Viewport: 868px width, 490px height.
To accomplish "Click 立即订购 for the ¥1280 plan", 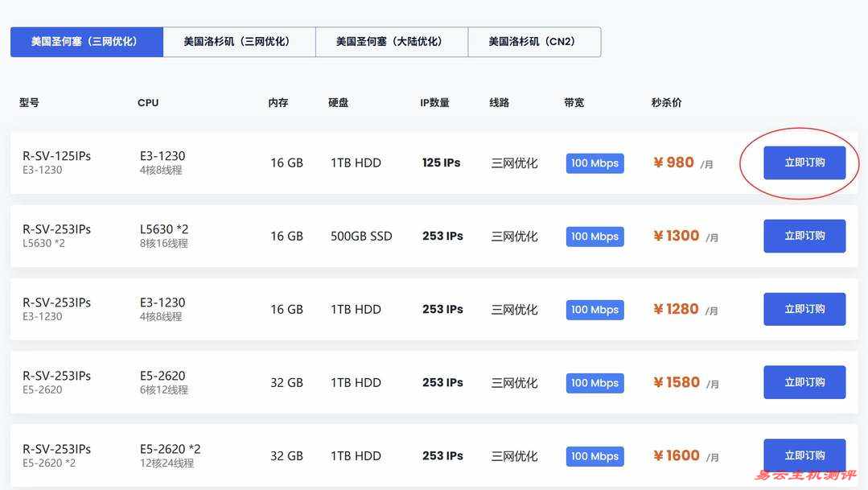I will (x=804, y=309).
